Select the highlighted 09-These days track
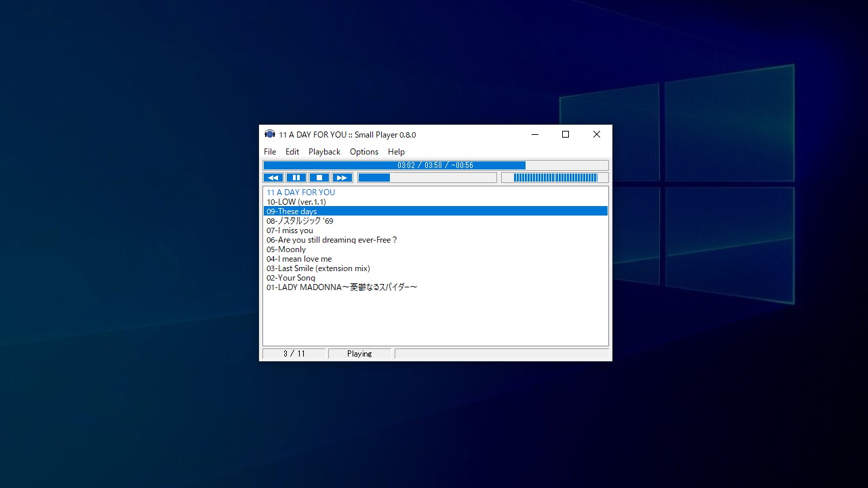This screenshot has height=488, width=868. point(435,211)
